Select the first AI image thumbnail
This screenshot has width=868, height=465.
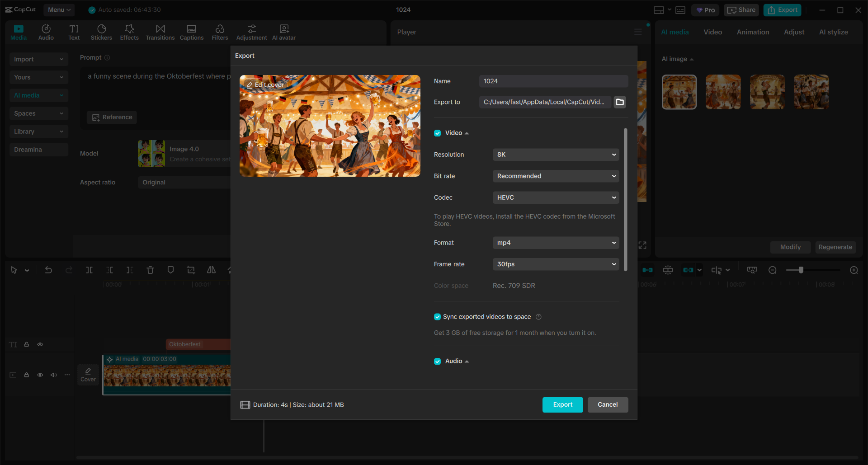(x=679, y=92)
